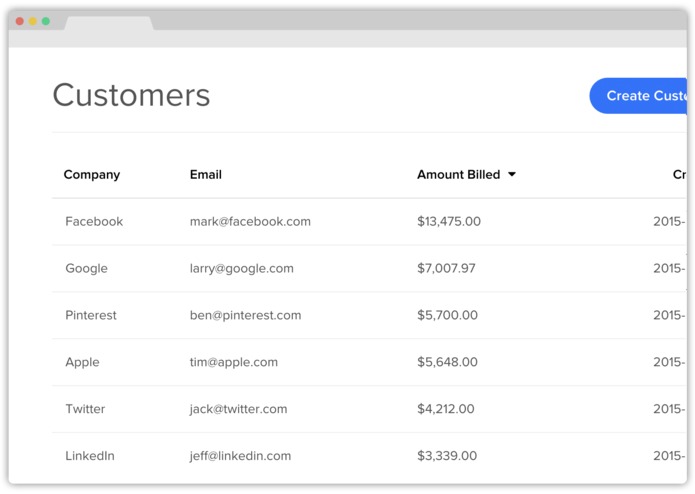Click the date cell in Facebook row
695x494 pixels.
pos(669,222)
